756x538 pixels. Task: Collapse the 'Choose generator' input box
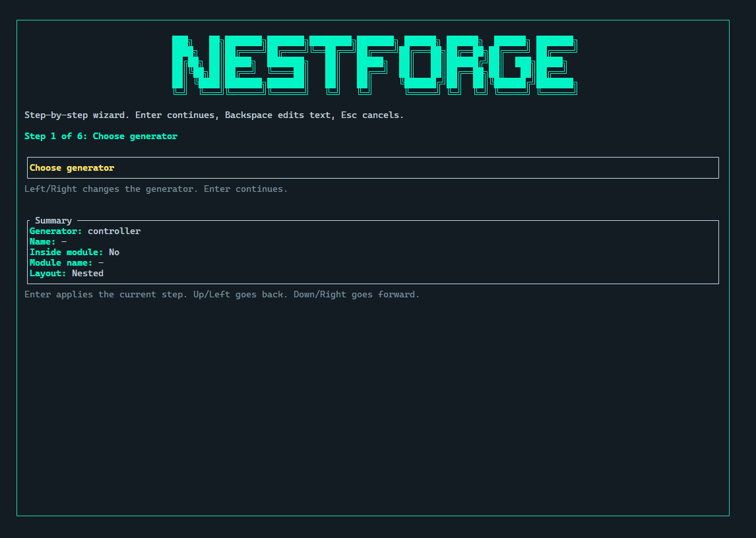tap(372, 167)
